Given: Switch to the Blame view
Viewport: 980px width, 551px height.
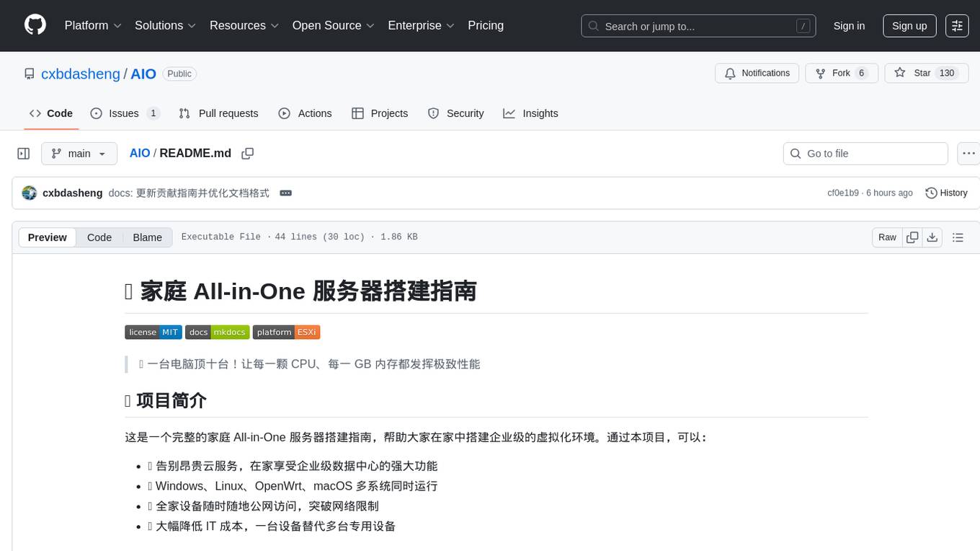Looking at the screenshot, I should tap(147, 237).
